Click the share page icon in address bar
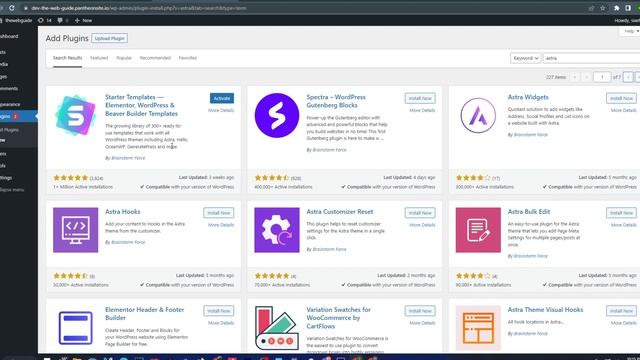The width and height of the screenshot is (640, 360). 591,8
